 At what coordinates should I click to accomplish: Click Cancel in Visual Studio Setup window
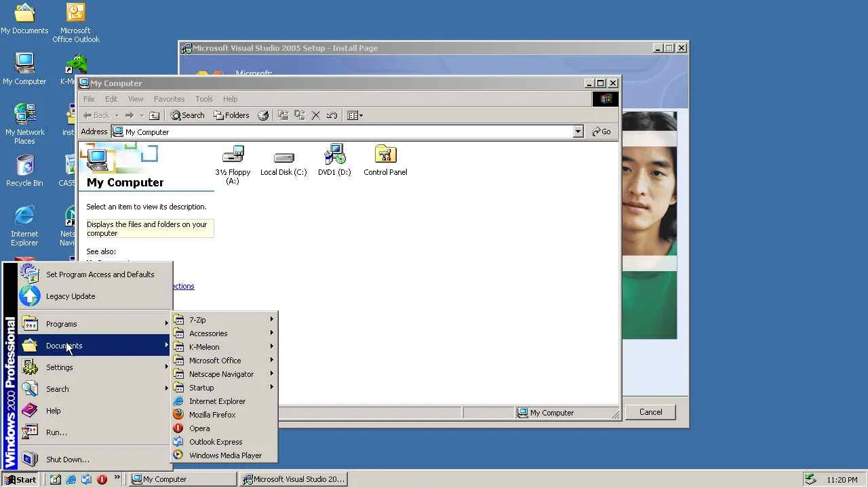(650, 412)
